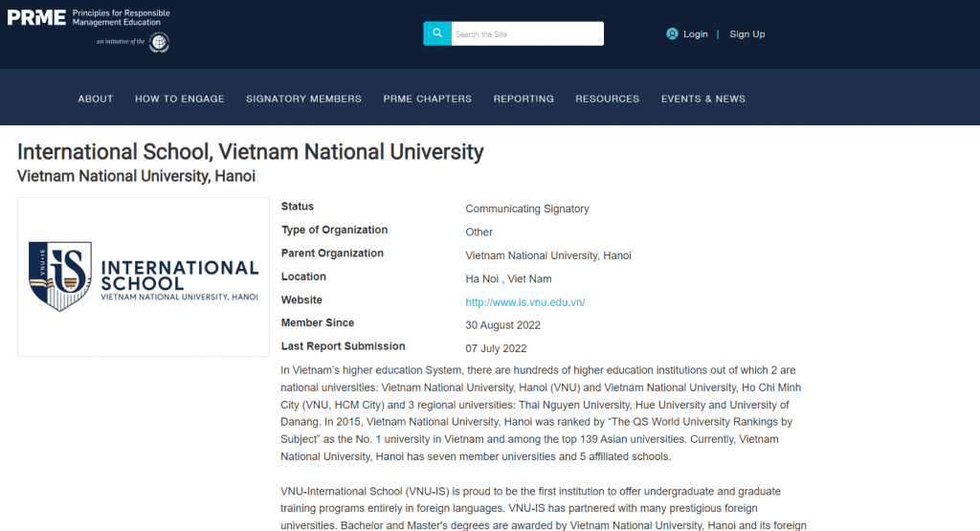The image size is (980, 531).
Task: Open the SIGNATORY MEMBERS menu
Action: tap(303, 99)
